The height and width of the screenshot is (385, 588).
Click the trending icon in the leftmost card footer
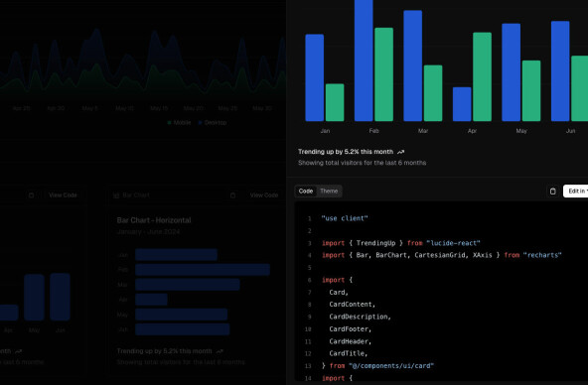point(18,351)
